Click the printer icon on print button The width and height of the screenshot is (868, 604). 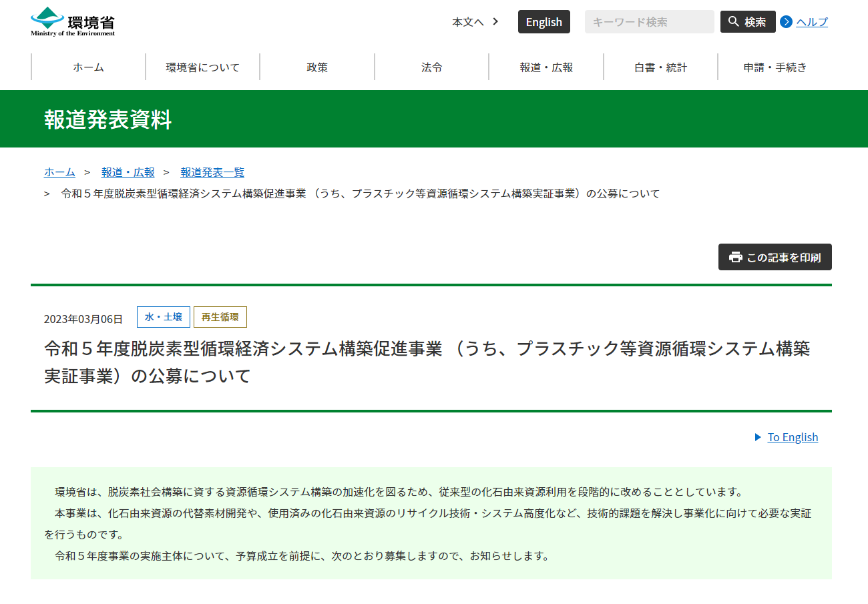(735, 257)
